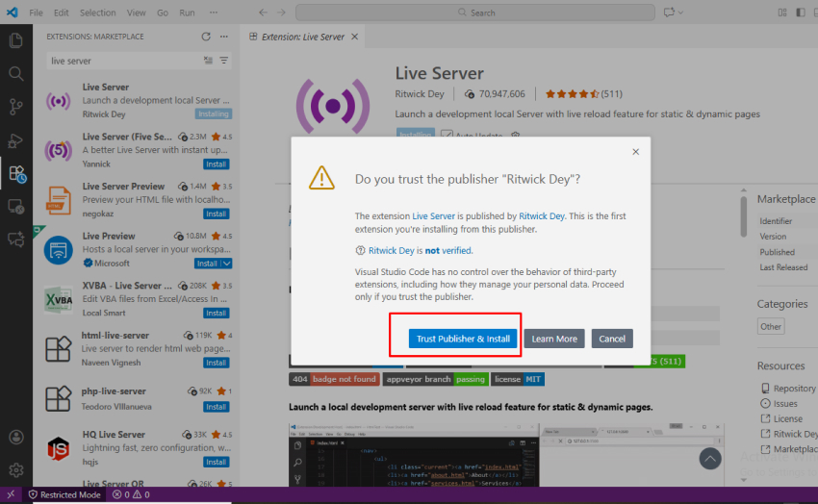Open the Extensions view icon
The width and height of the screenshot is (818, 504).
tap(16, 173)
